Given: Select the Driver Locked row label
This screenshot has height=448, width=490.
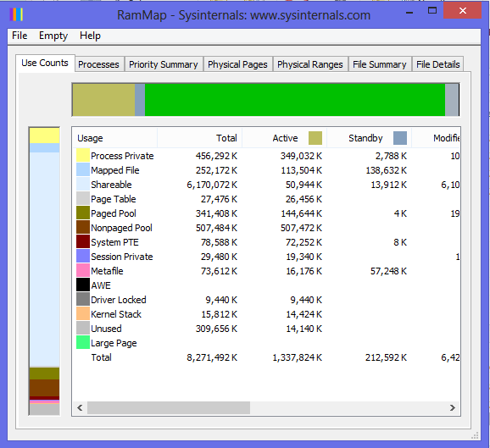Looking at the screenshot, I should 119,300.
